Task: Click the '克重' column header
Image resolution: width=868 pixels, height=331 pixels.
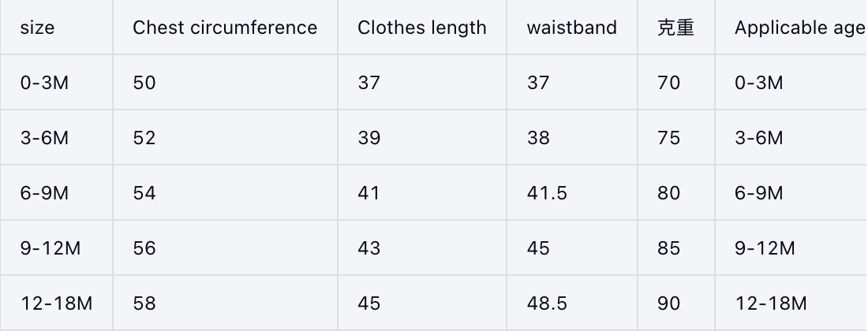Action: point(675,28)
